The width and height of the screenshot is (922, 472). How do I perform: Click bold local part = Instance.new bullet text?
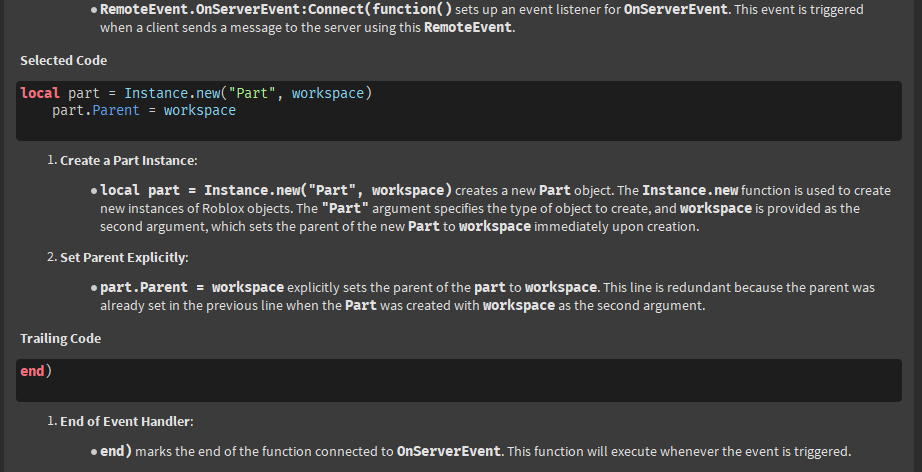(x=276, y=190)
